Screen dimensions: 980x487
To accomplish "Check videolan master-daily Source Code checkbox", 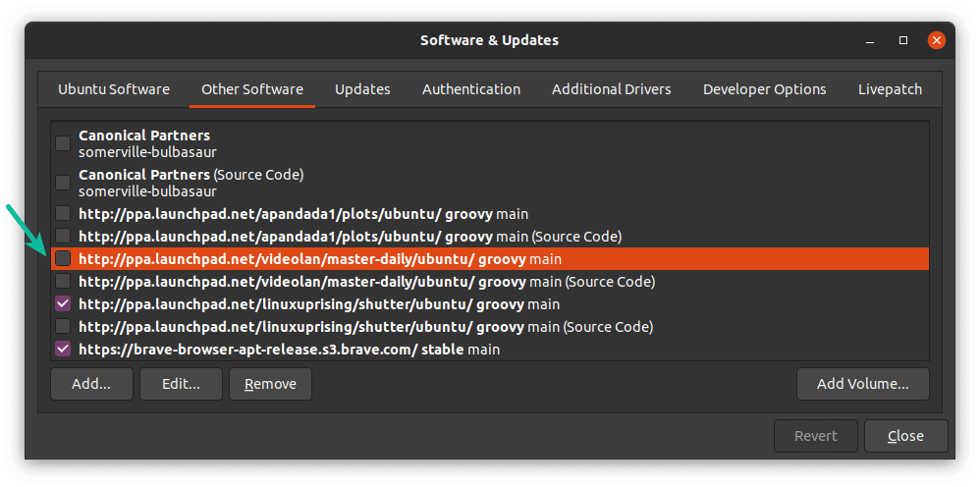I will tap(63, 282).
